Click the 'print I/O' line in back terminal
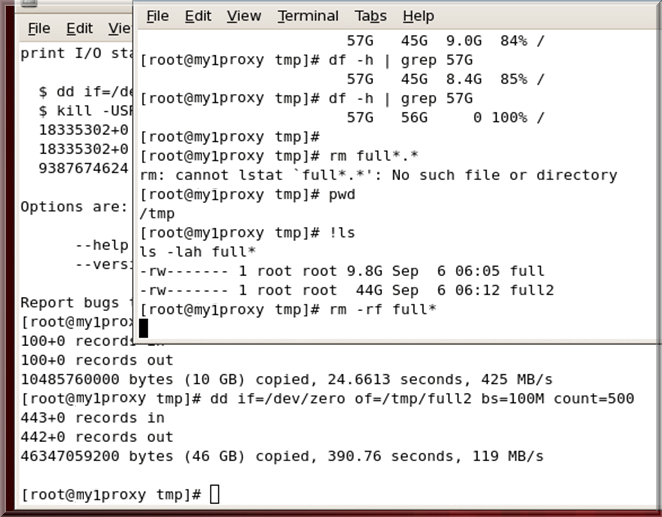 click(76, 53)
